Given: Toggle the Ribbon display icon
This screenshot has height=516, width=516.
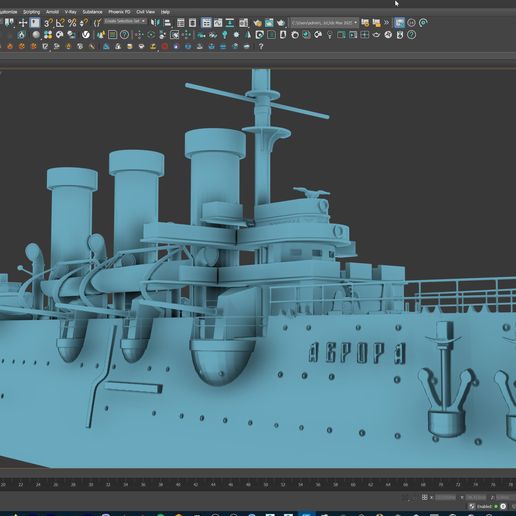Looking at the screenshot, I should [206, 23].
